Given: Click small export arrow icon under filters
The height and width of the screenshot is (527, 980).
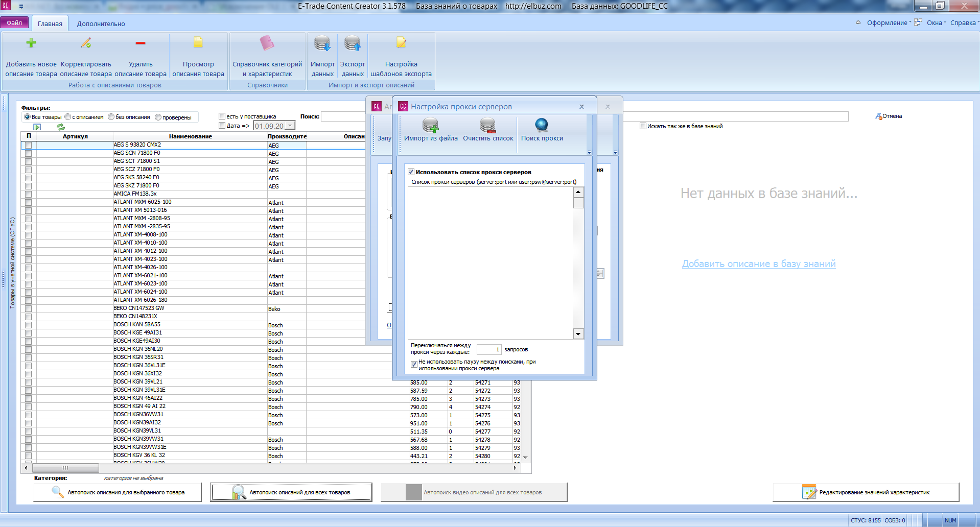Looking at the screenshot, I should [x=37, y=127].
